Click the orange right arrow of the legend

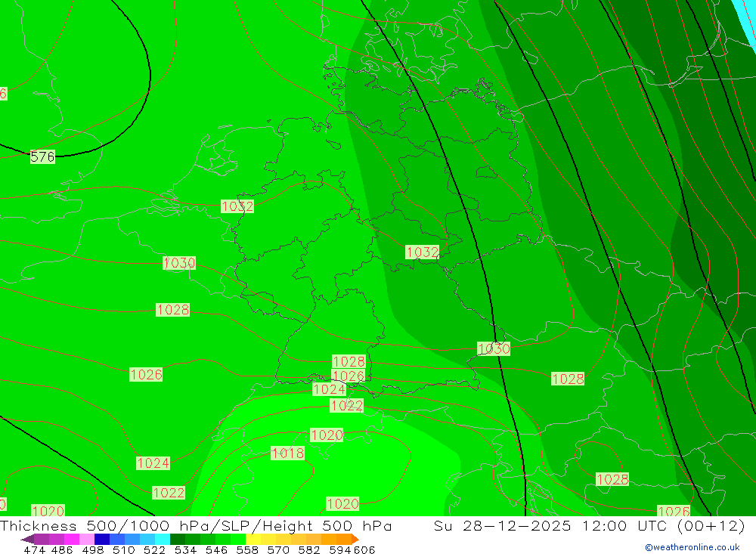(355, 539)
